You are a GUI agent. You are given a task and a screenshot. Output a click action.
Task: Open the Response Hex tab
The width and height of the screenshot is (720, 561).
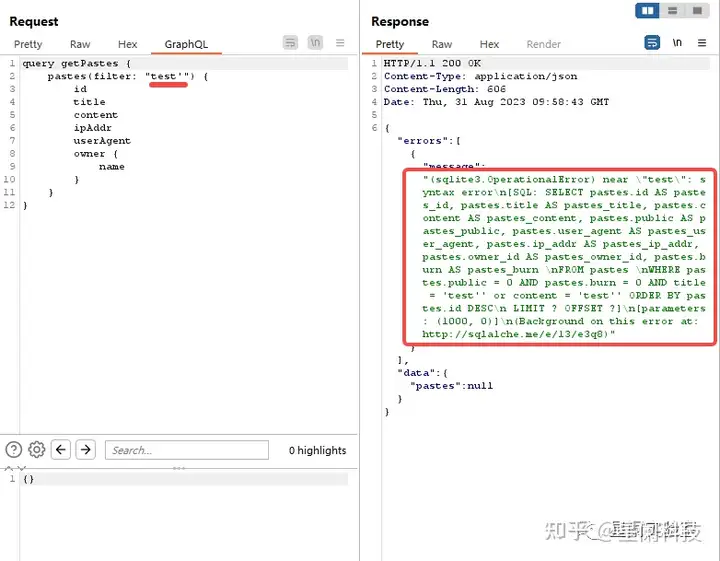[x=489, y=44]
